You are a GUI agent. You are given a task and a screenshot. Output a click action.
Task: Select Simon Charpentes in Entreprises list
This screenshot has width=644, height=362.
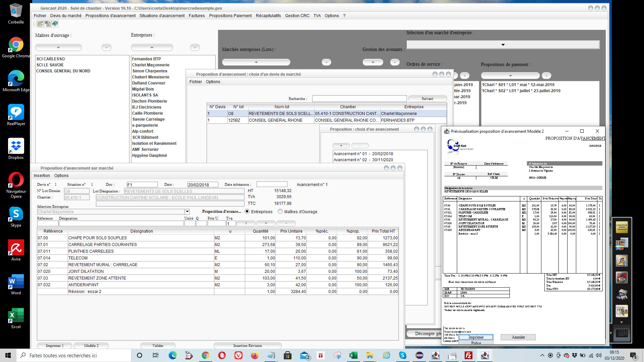pos(150,71)
